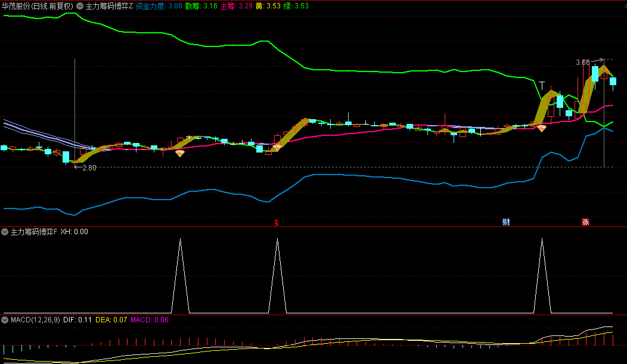Expand the 主力筹码博弈F indicator dropdown arrow

coord(5,232)
